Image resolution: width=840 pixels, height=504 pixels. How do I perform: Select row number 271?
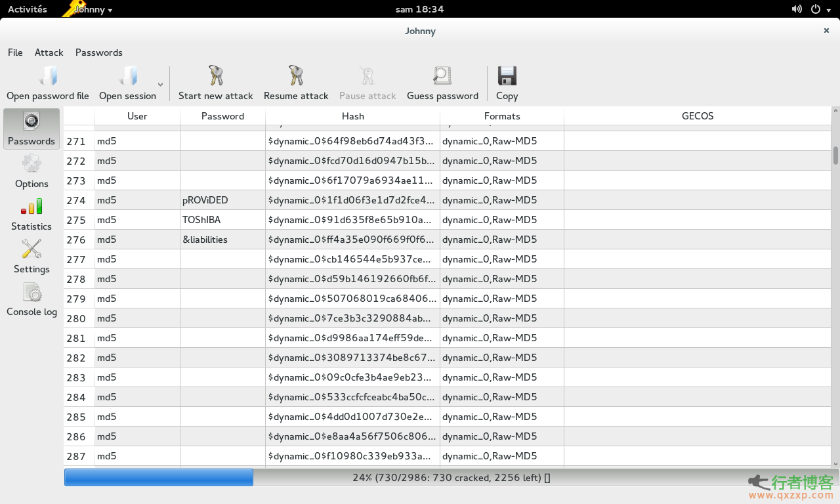point(79,141)
